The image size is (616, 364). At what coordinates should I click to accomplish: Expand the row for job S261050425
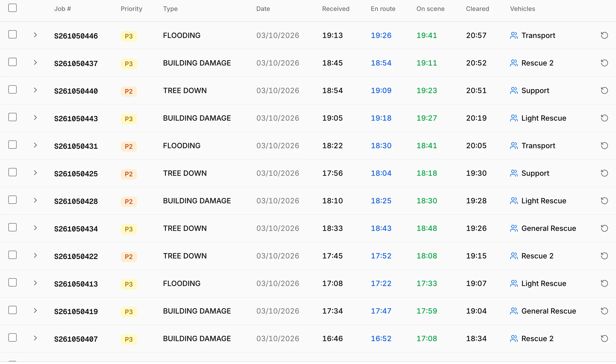(35, 173)
